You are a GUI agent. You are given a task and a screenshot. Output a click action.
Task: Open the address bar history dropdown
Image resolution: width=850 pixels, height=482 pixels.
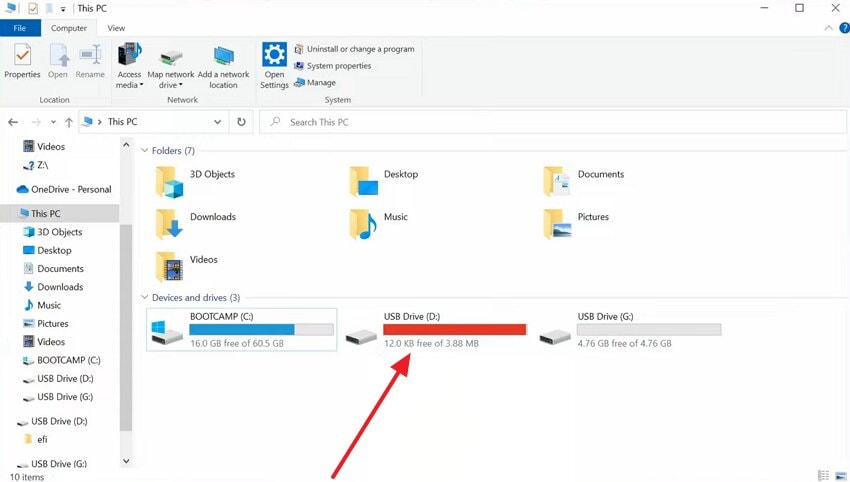pos(217,122)
